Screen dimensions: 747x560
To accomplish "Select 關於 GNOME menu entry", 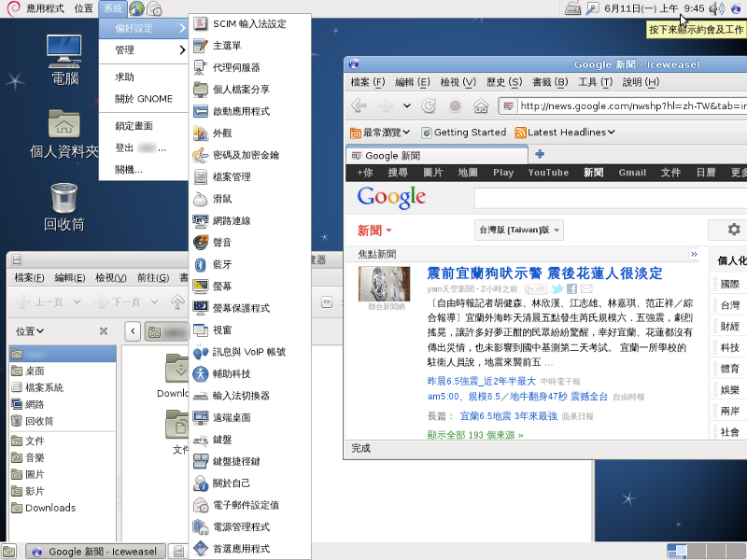I will (144, 99).
